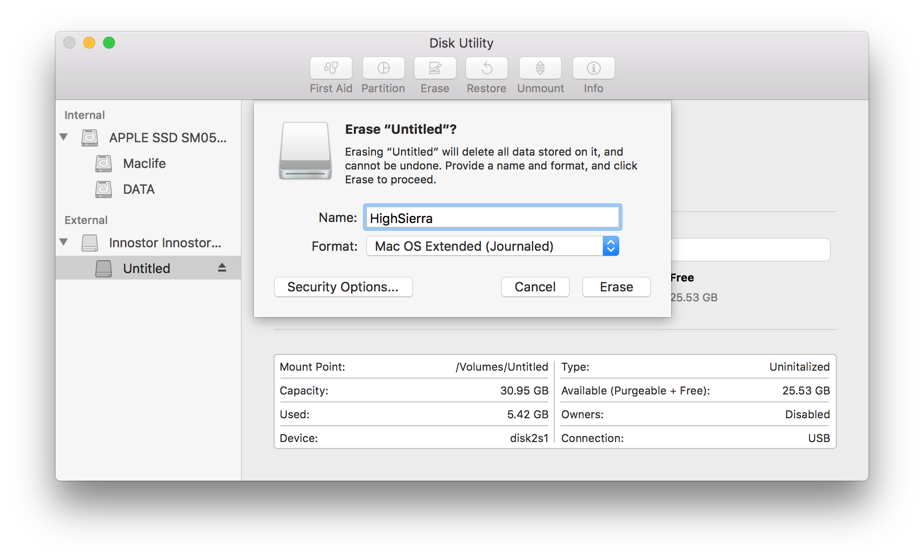Zoom the window with green traffic light
Image resolution: width=924 pixels, height=560 pixels.
pyautogui.click(x=109, y=43)
